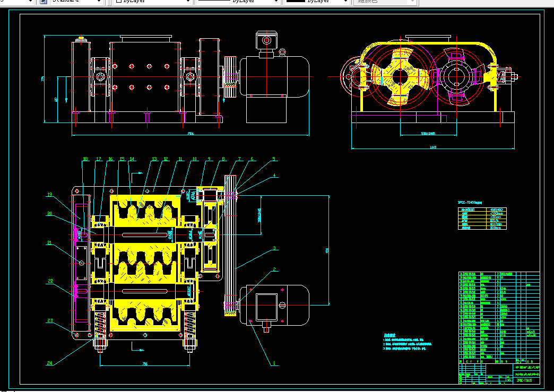Image resolution: width=554 pixels, height=392 pixels.
Task: Select part label 8 callout
Action: click(223, 159)
